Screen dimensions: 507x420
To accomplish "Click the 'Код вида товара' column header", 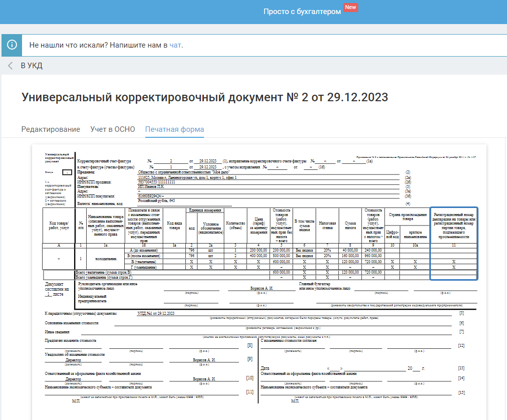I will (174, 225).
